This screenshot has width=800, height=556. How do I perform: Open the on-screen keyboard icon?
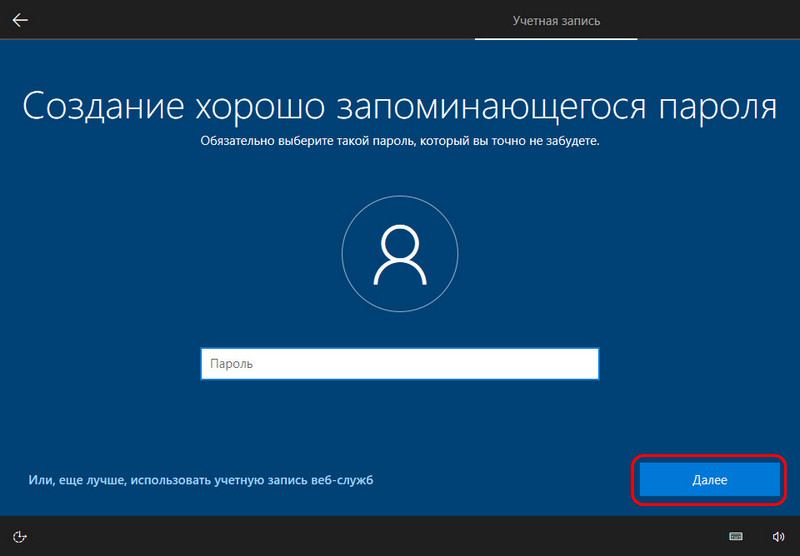[x=736, y=536]
